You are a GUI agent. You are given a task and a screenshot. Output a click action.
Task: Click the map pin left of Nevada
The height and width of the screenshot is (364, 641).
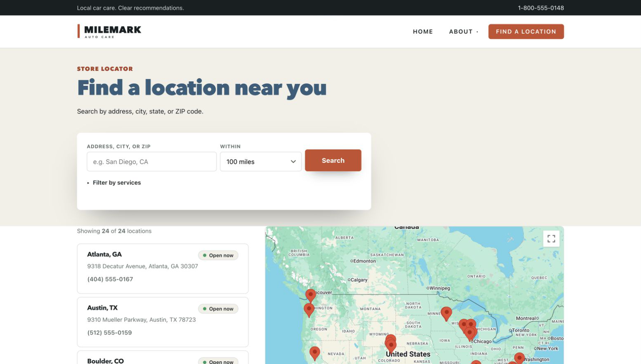pyautogui.click(x=314, y=353)
